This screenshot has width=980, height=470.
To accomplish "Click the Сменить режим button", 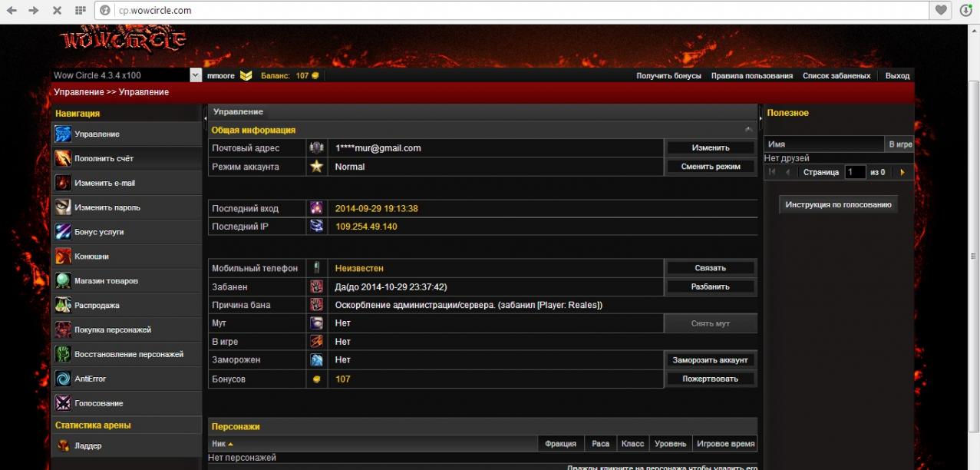I will click(x=711, y=167).
